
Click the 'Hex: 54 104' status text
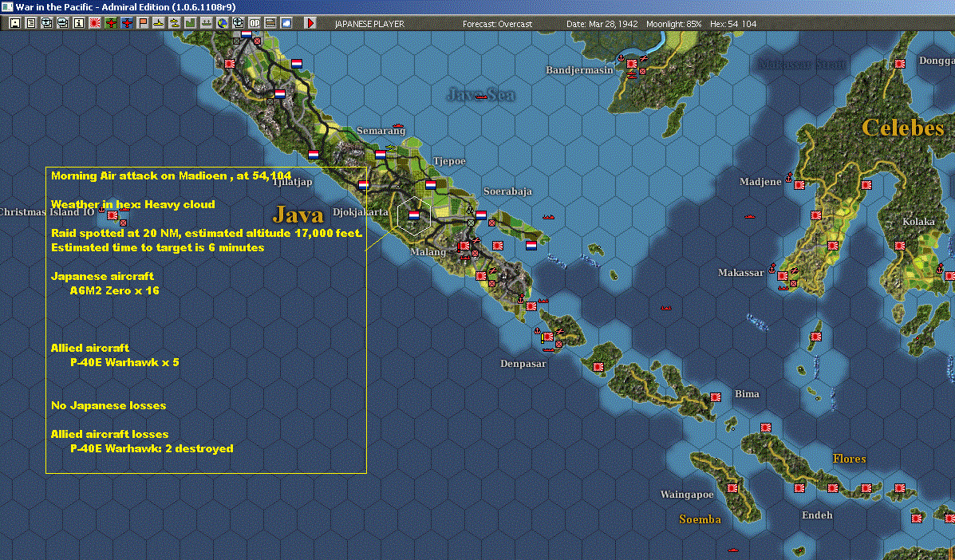click(x=733, y=24)
